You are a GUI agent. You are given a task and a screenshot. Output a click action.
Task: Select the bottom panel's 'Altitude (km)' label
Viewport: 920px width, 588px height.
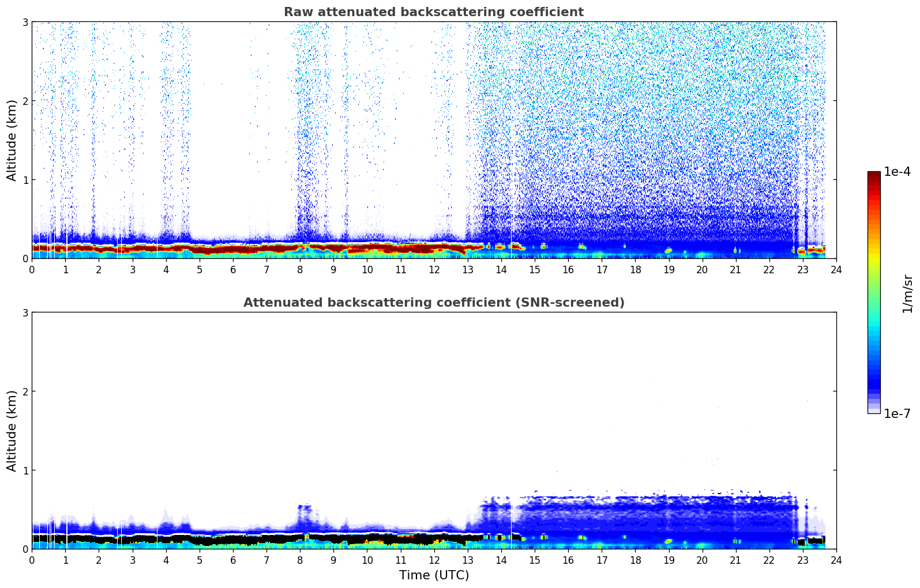click(x=12, y=431)
